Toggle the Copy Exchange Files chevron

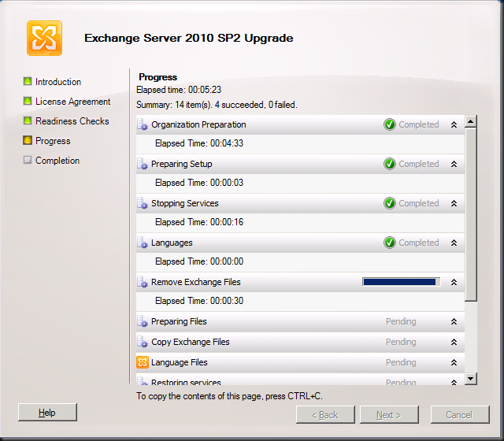click(454, 342)
